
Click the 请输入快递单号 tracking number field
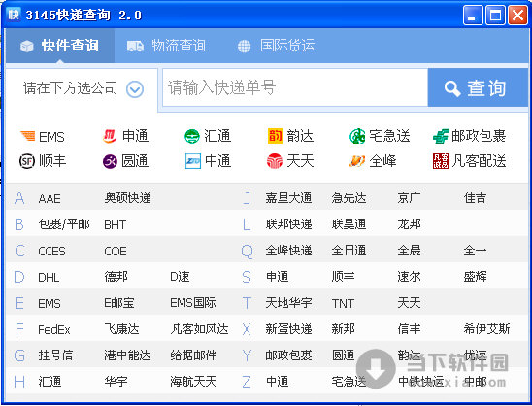(x=295, y=87)
